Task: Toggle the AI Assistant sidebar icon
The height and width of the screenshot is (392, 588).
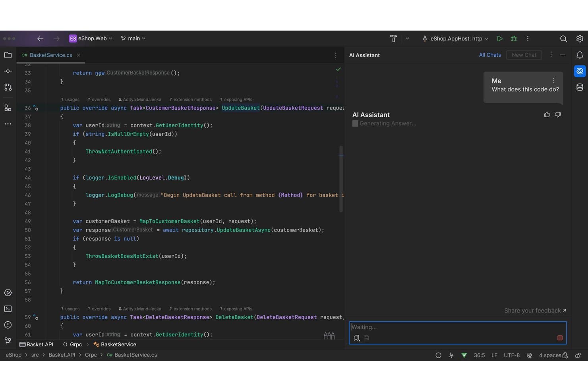Action: point(580,71)
